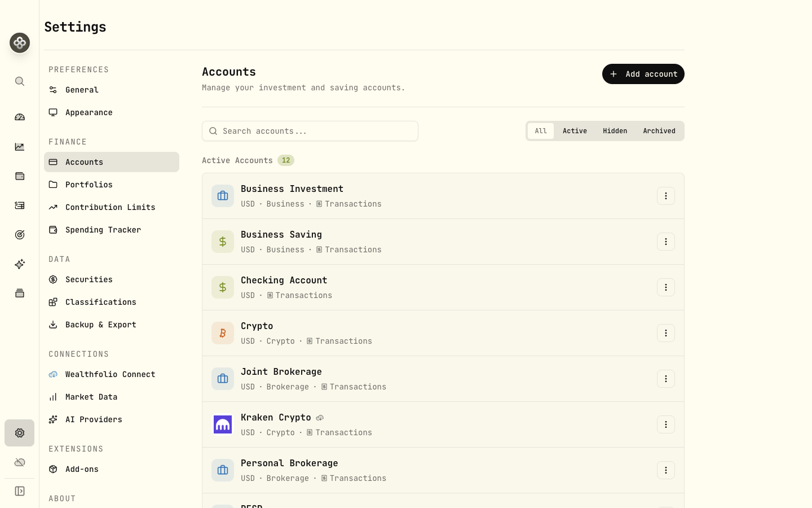Open options menu for Personal Brokerage
Screen dimensions: 812x508
pyautogui.click(x=666, y=470)
